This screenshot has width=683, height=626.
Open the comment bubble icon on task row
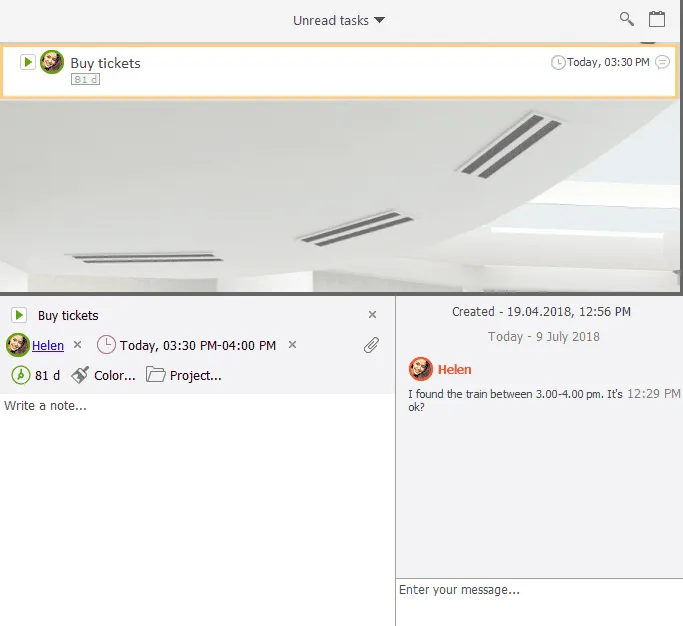[662, 62]
